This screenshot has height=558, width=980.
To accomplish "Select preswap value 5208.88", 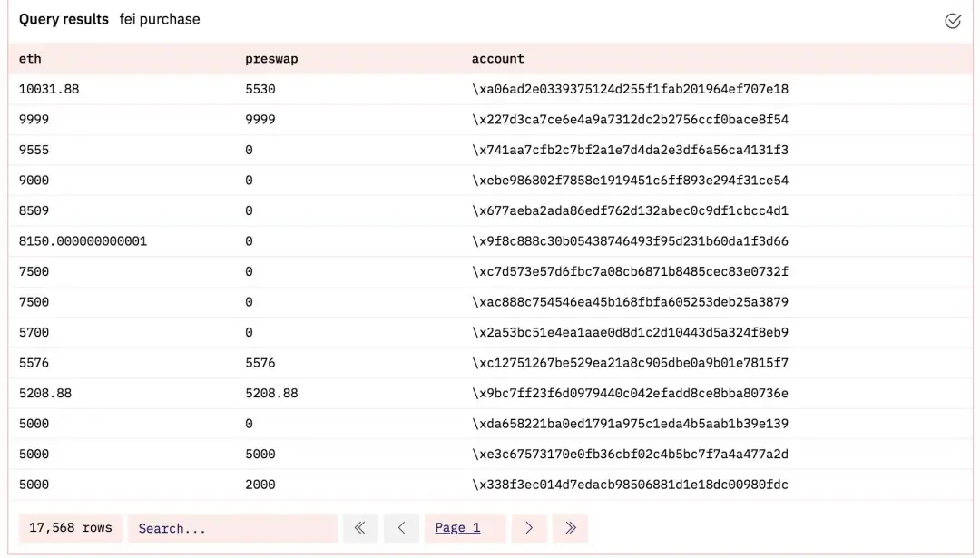I will pos(271,393).
